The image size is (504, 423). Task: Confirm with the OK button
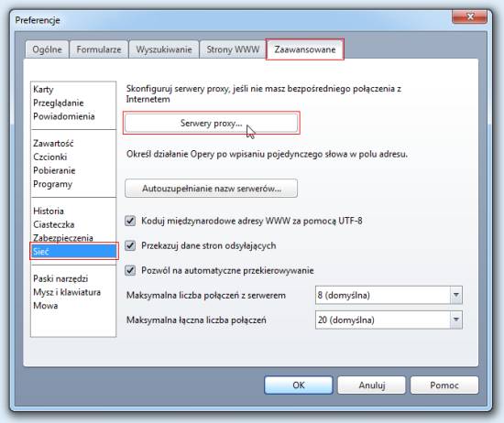click(x=299, y=385)
